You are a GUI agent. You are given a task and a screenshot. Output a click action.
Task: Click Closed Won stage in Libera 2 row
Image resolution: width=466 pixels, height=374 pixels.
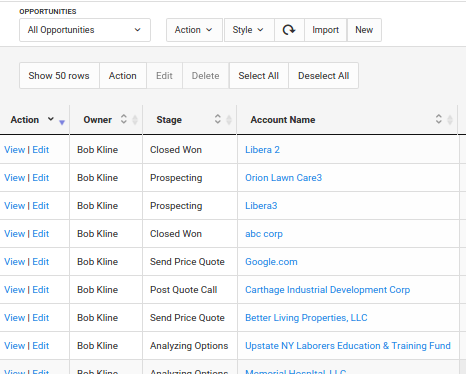[176, 150]
